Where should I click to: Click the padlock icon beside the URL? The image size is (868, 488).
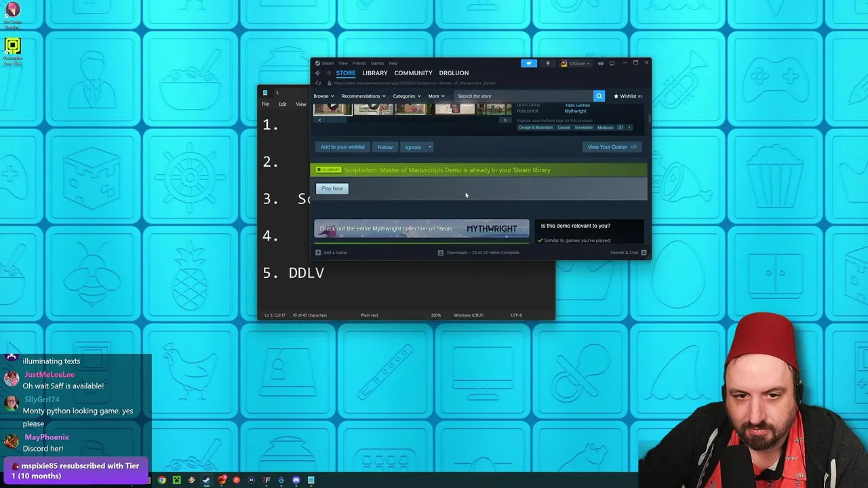pos(329,83)
